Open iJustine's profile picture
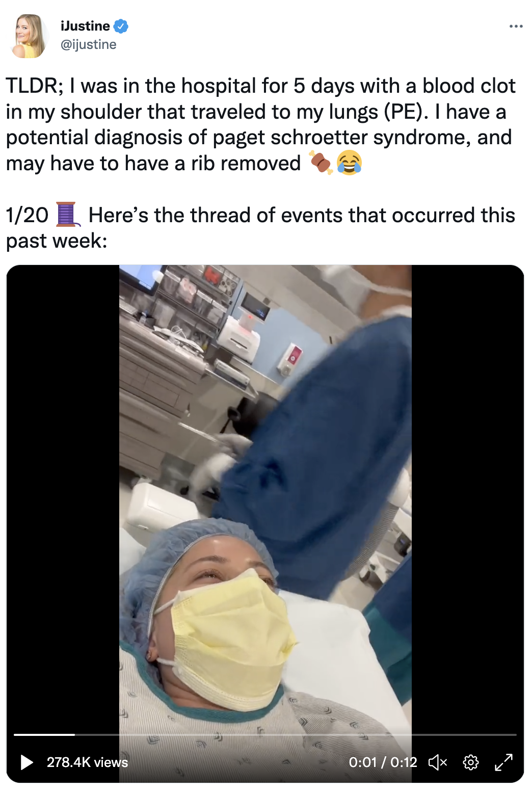This screenshot has width=532, height=795. point(29,36)
